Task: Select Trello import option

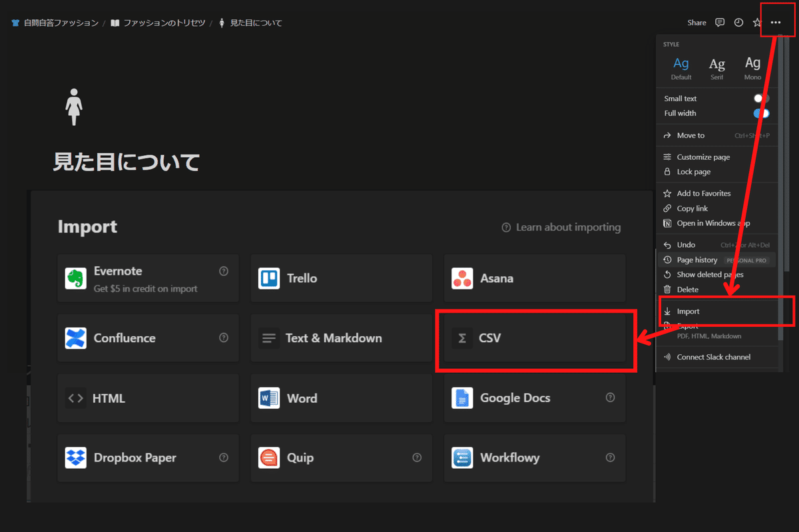Action: point(342,278)
